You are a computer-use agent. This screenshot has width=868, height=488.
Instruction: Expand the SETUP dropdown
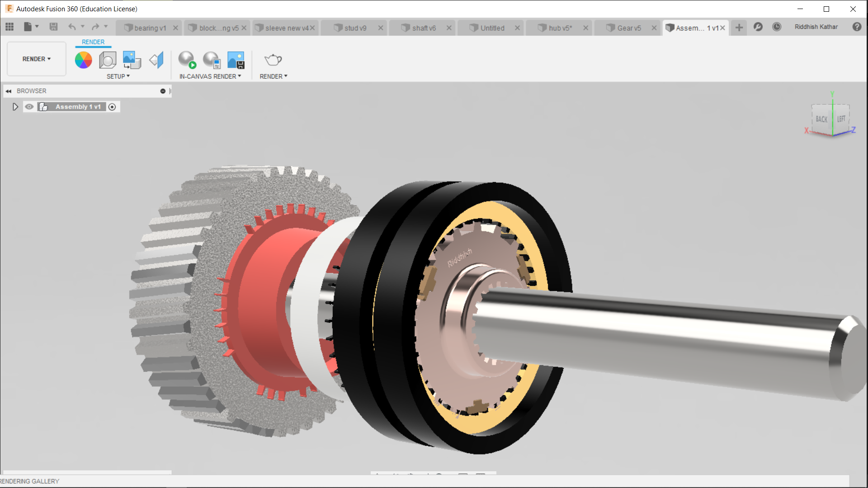(118, 76)
